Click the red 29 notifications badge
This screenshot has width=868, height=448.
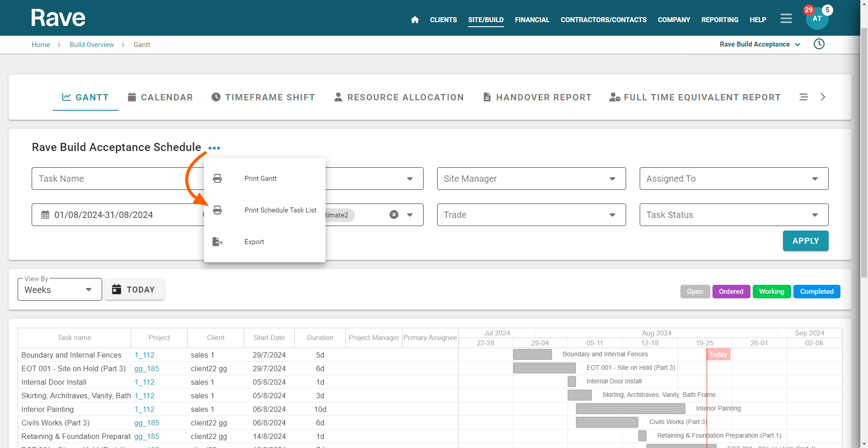pyautogui.click(x=809, y=10)
